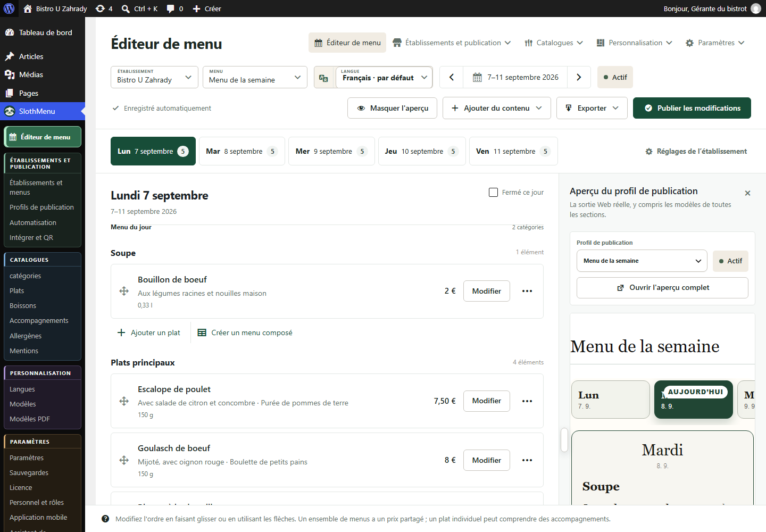Click the week date range 7–11 septembre 2026

point(515,77)
